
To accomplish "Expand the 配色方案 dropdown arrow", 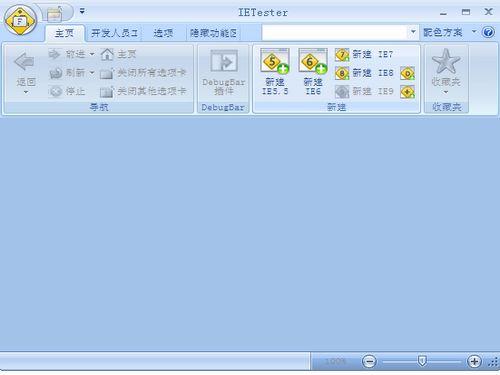I will click(x=474, y=32).
